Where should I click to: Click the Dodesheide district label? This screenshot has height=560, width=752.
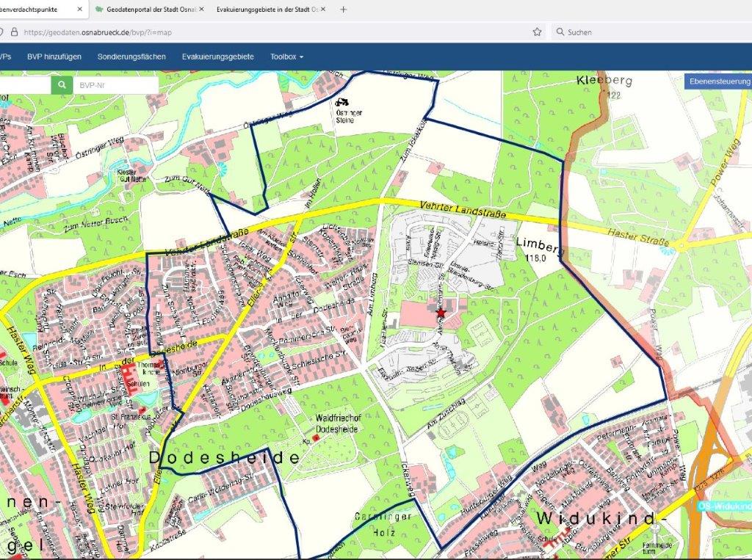click(x=225, y=457)
